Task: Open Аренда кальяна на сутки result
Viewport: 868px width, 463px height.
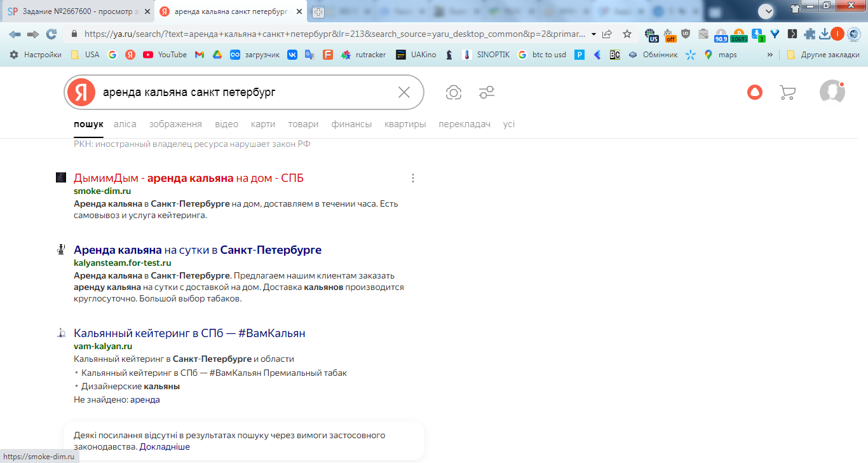Action: click(x=198, y=250)
